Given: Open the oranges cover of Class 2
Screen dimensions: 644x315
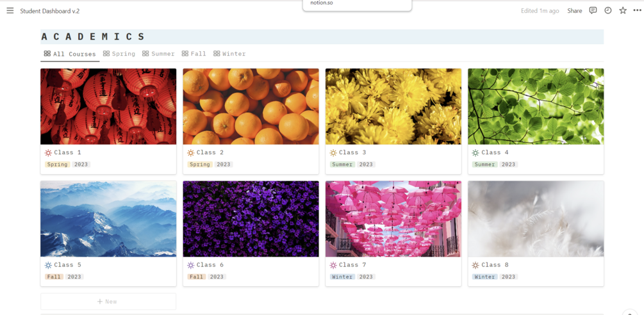Looking at the screenshot, I should 251,106.
